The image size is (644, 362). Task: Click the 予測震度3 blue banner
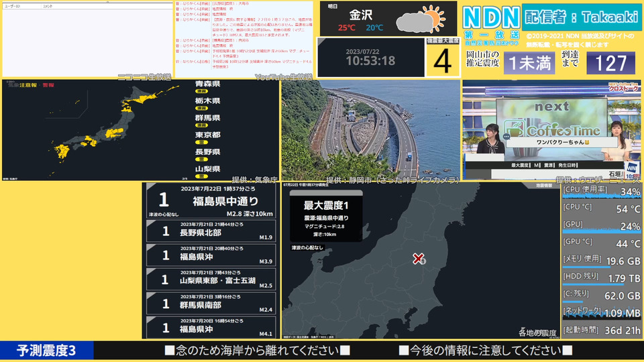tap(47, 351)
